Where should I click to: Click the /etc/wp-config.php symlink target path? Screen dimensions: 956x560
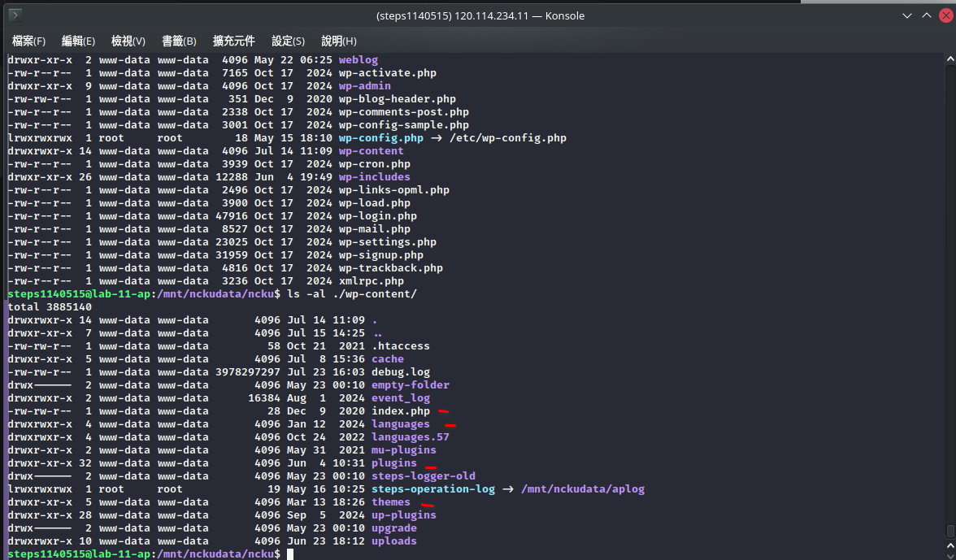[507, 138]
